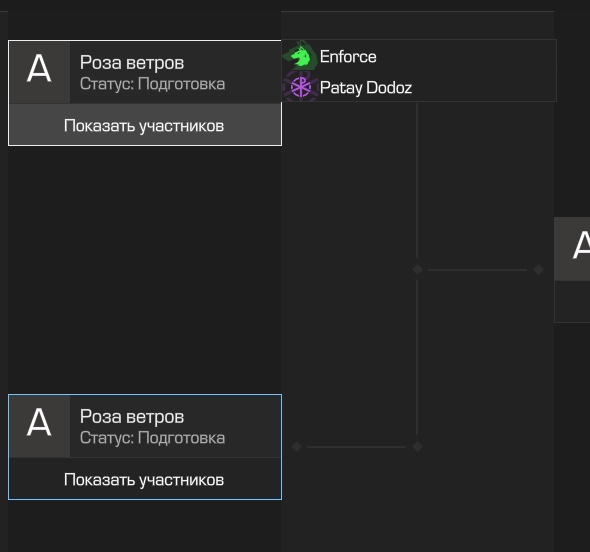Click the green wolf Enforce team logo
This screenshot has height=552, width=590.
coord(300,56)
